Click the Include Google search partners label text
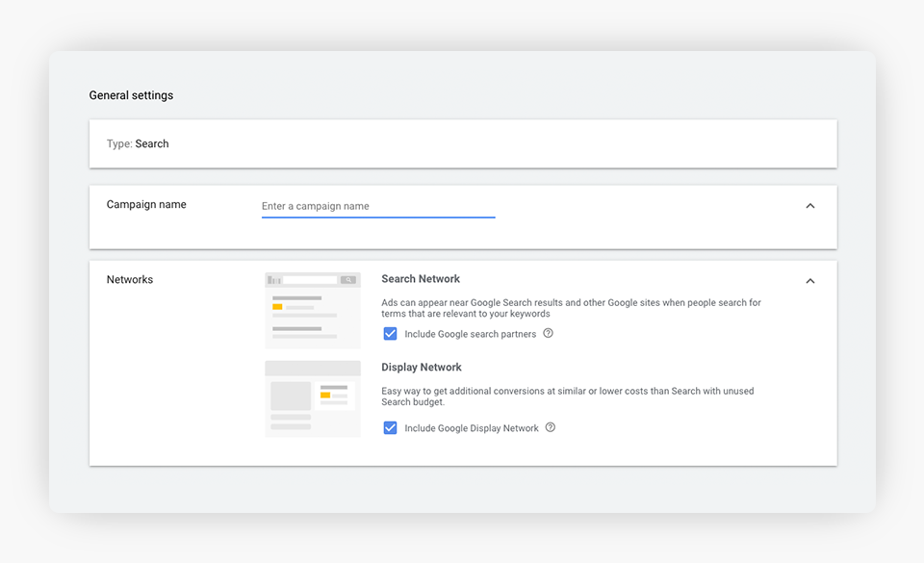The image size is (924, 563). click(471, 334)
